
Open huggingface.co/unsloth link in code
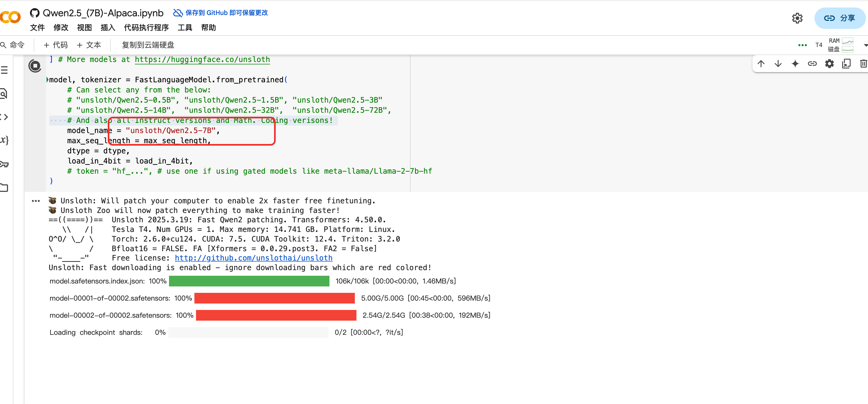(202, 60)
